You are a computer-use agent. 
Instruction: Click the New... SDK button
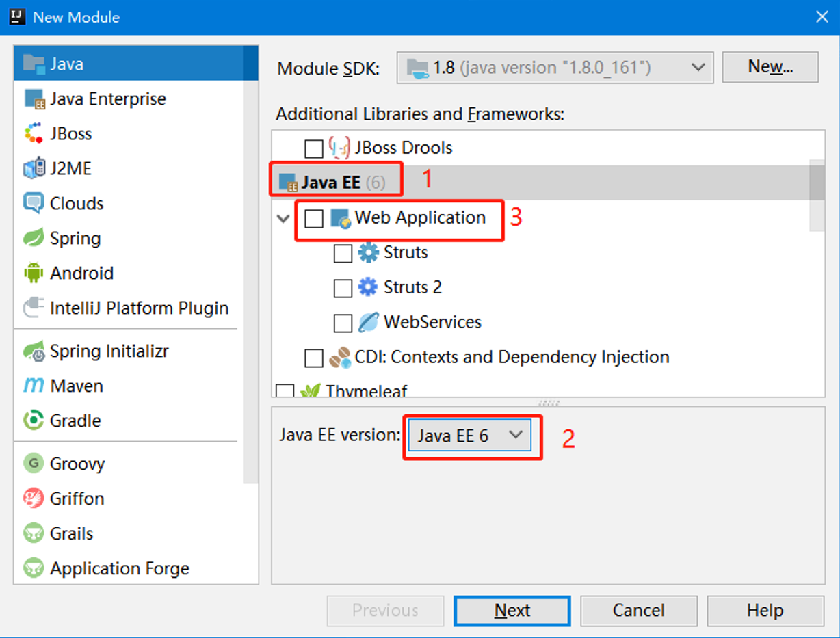pos(770,67)
